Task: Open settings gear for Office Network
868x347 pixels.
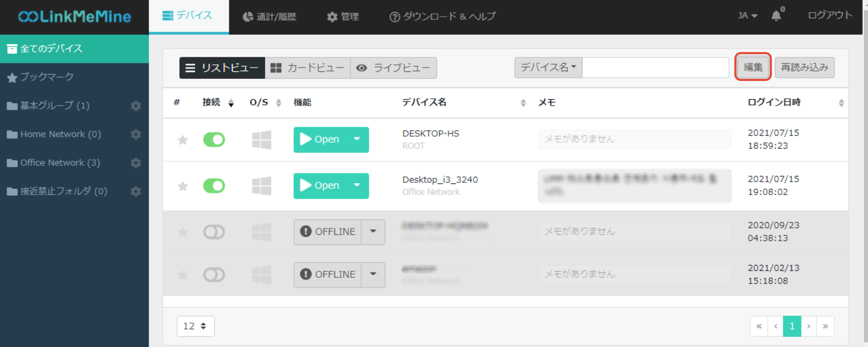Action: 136,163
